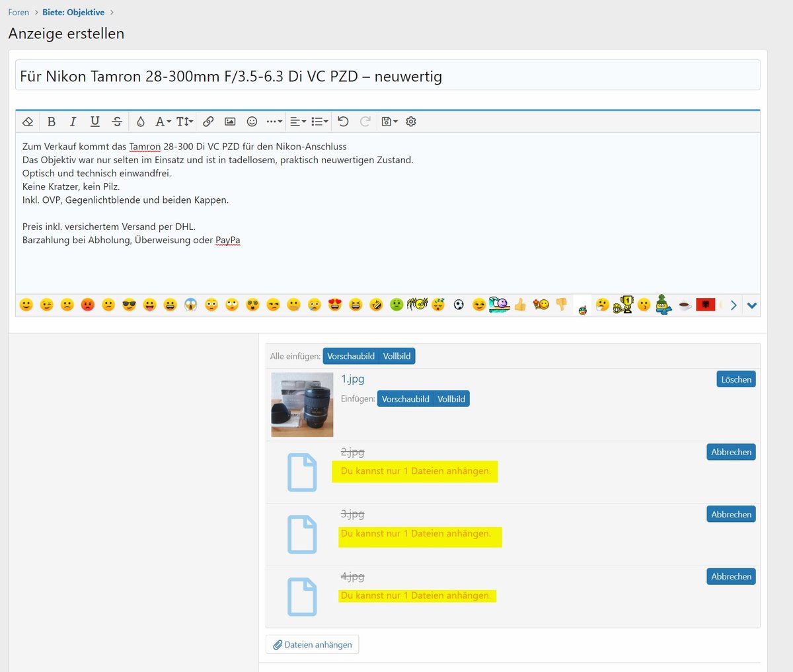Toggle italic formatting
Screen dimensions: 793x672
[73, 122]
